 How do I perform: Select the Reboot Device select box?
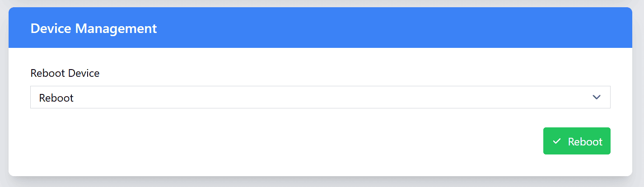pos(320,97)
